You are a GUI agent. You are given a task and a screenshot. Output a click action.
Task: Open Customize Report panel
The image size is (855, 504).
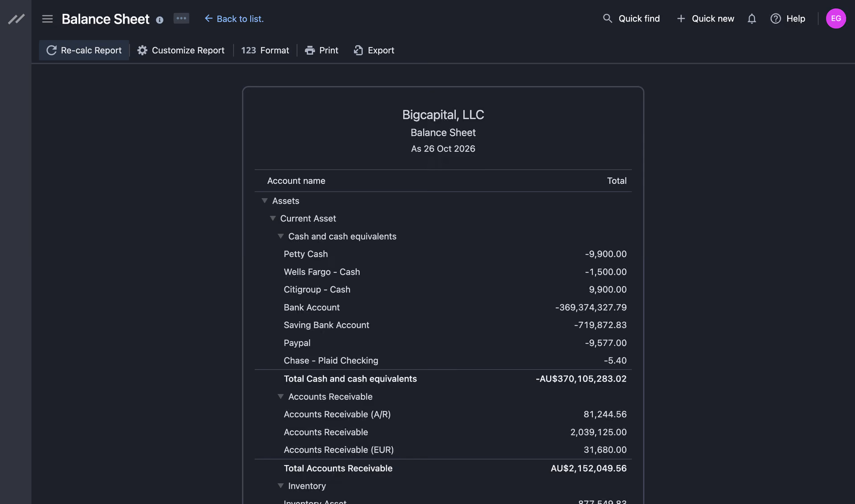[x=181, y=50]
